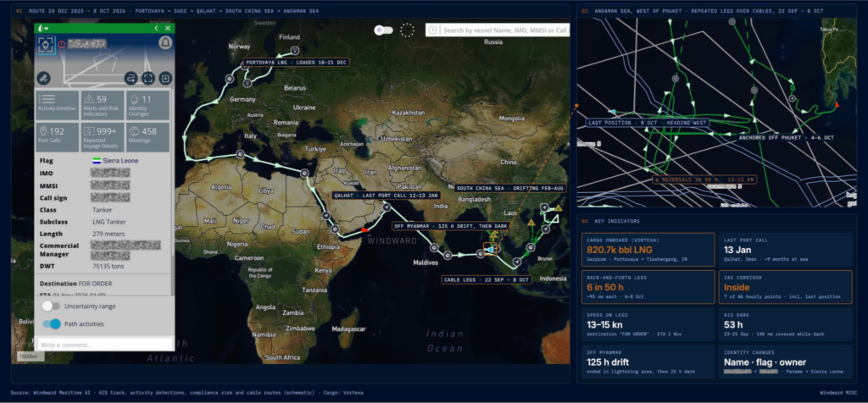Click the clock history icon in search bar
Image resolution: width=868 pixels, height=403 pixels.
click(x=433, y=30)
